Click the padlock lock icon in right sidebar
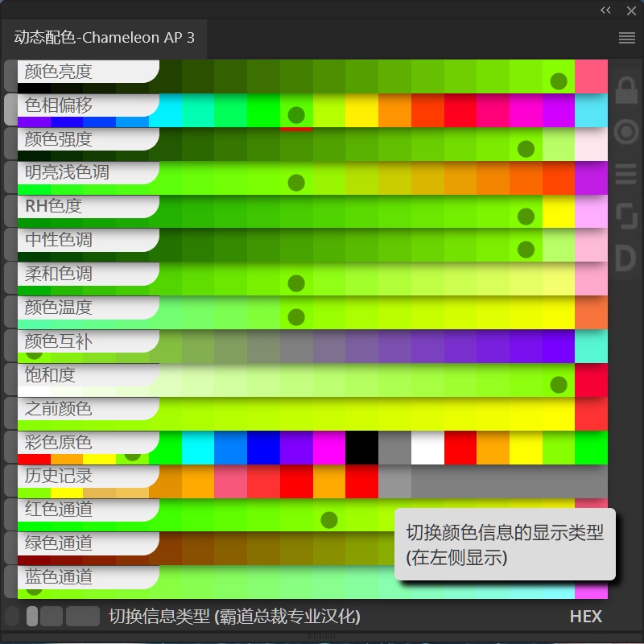644x644 pixels. [x=626, y=90]
